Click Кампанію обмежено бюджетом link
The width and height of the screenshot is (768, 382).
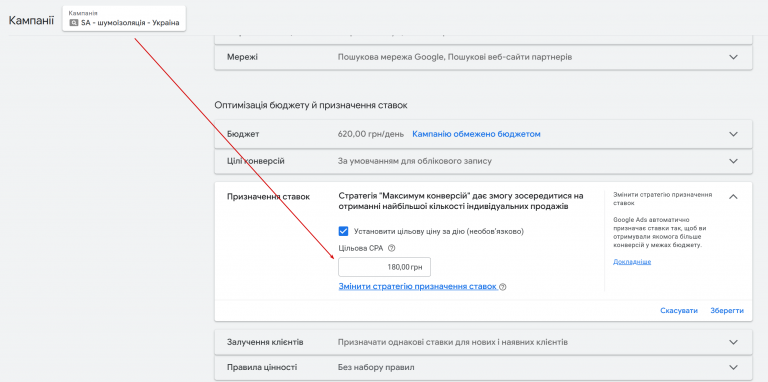[476, 134]
